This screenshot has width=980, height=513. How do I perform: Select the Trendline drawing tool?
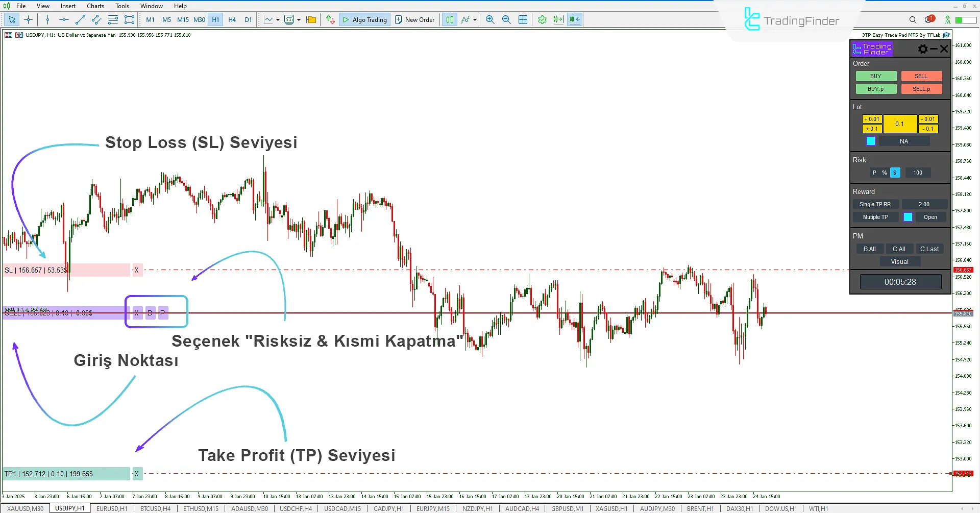(80, 19)
